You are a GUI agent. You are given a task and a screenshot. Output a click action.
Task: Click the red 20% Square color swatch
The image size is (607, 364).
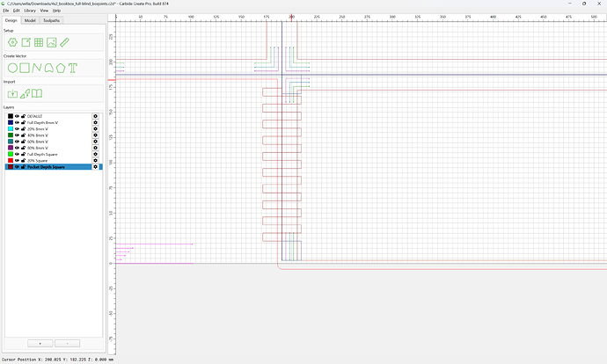pyautogui.click(x=11, y=161)
